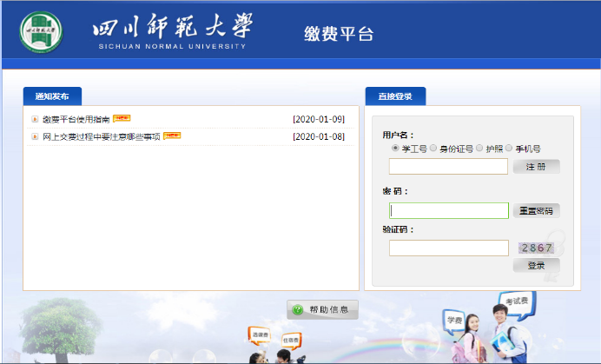Open the 帮助信息 help button
This screenshot has width=601, height=364.
pyautogui.click(x=323, y=309)
